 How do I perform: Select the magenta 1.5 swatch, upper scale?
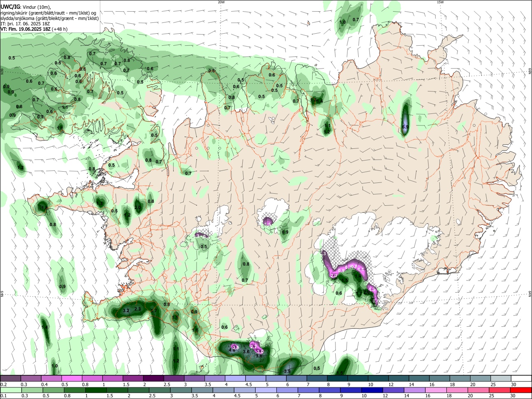coord(133,378)
